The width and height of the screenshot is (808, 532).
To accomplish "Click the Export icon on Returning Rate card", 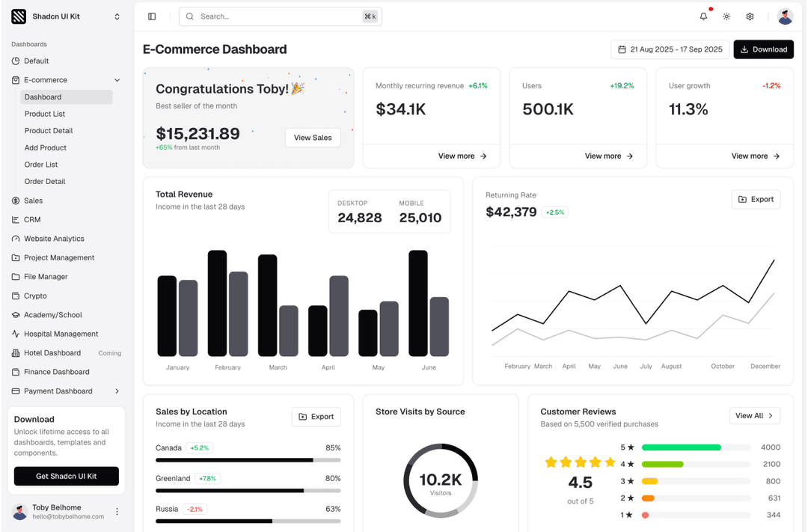I will pyautogui.click(x=744, y=199).
